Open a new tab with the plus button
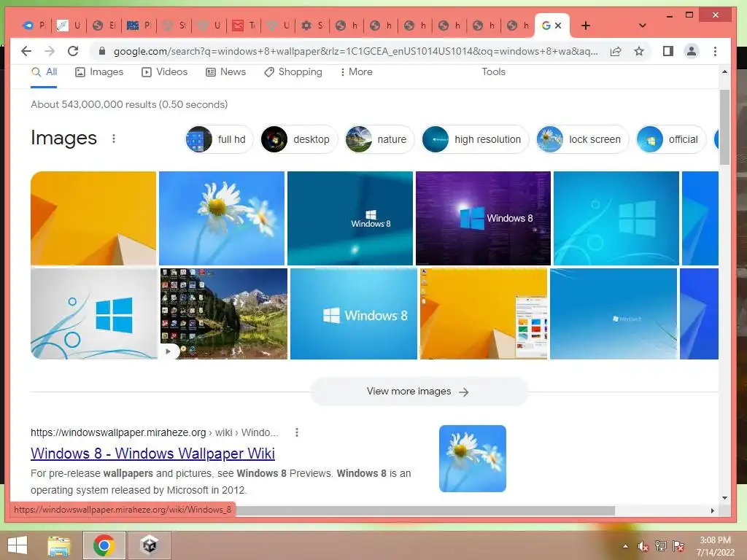The image size is (747, 560). tap(586, 26)
